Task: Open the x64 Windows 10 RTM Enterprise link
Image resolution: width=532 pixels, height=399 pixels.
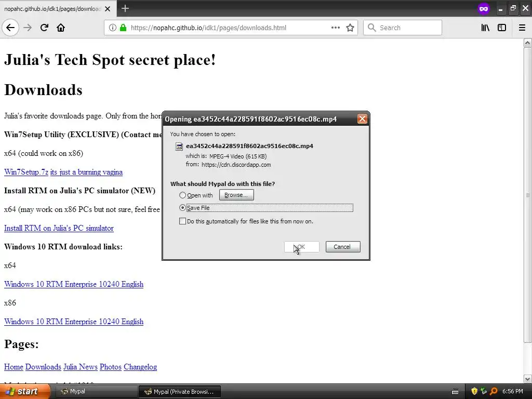Action: [74, 284]
